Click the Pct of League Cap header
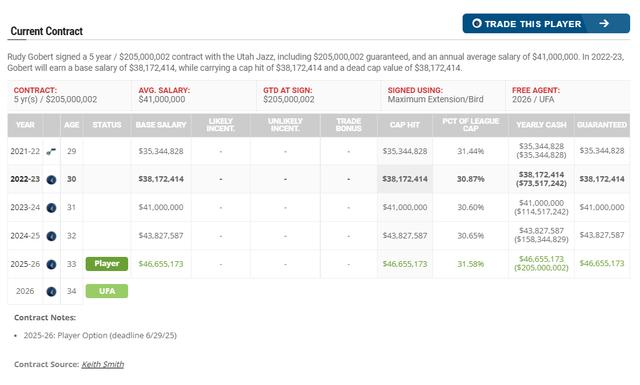This screenshot has height=385, width=640. (x=470, y=125)
